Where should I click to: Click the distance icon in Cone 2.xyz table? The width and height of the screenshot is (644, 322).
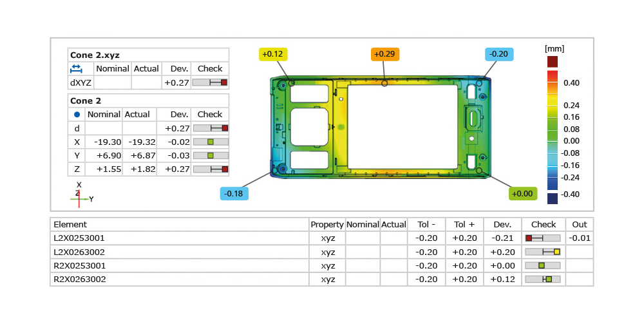(x=76, y=68)
